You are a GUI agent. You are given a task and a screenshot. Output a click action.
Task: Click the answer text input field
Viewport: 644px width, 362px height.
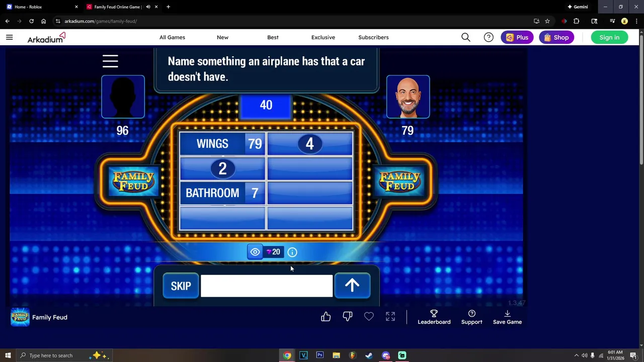(x=267, y=286)
